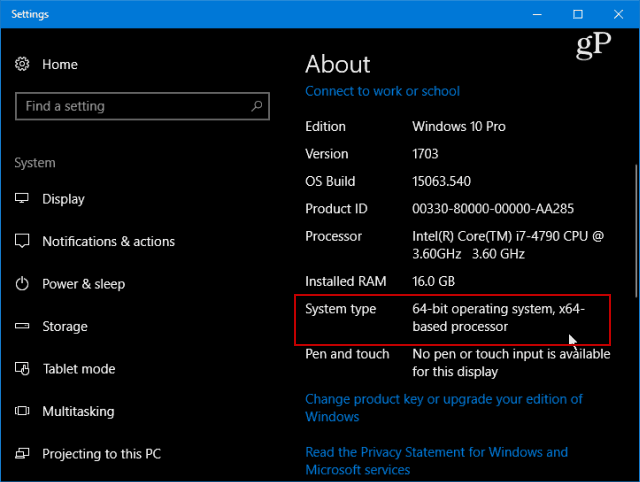
Task: Open the Home settings page
Action: point(60,64)
